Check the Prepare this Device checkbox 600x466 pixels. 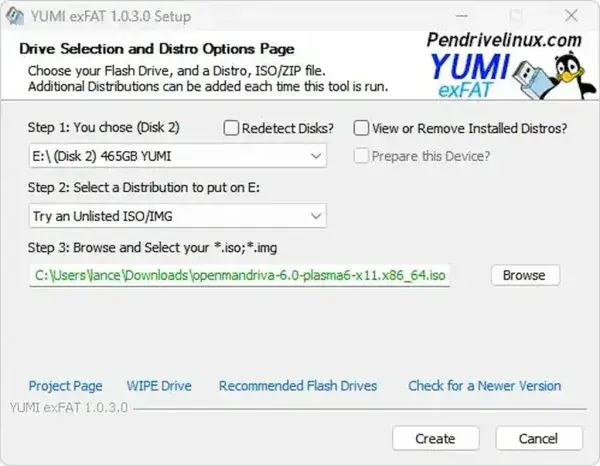pyautogui.click(x=361, y=156)
